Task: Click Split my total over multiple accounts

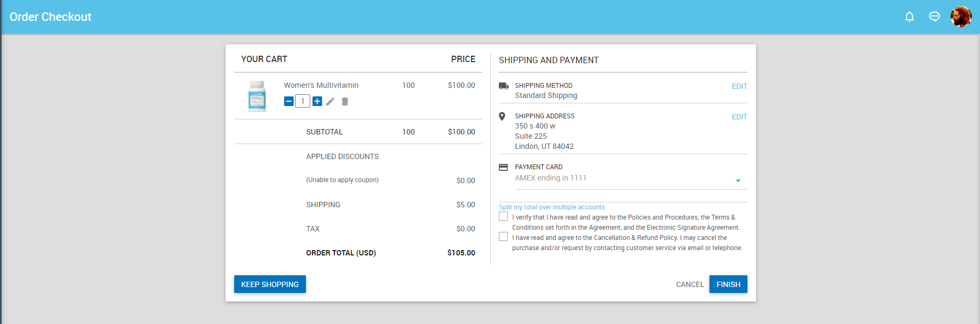Action: 551,207
